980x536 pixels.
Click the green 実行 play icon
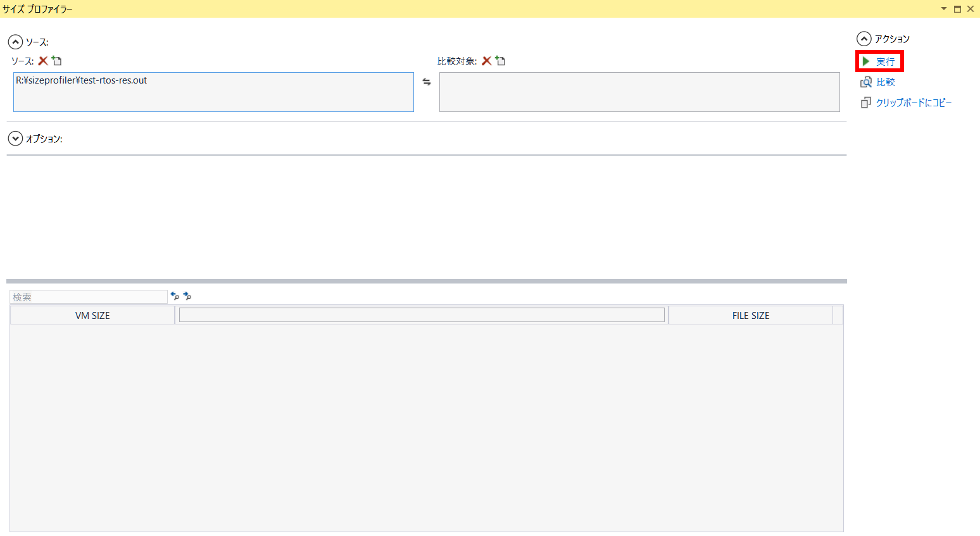click(x=866, y=61)
